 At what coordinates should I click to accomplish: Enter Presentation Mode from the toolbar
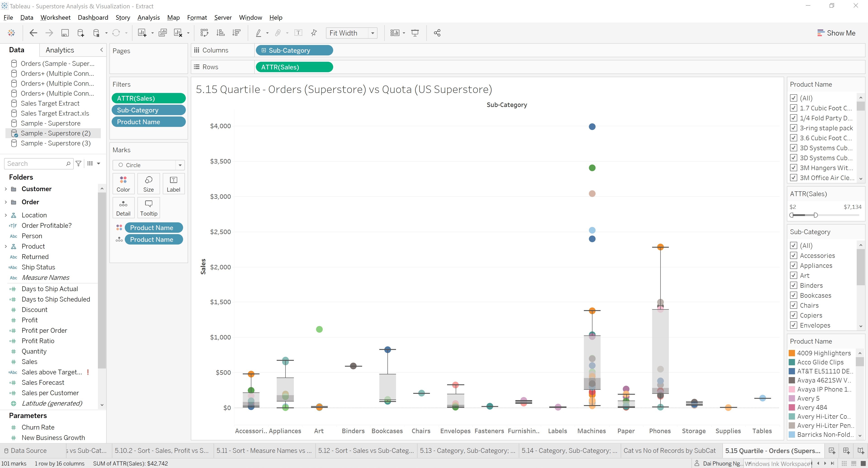(415, 33)
